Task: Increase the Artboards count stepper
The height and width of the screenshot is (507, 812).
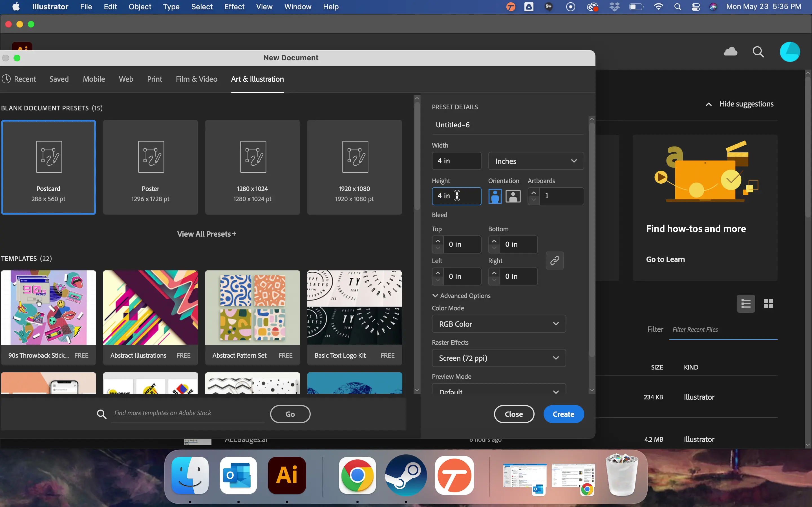Action: tap(533, 192)
